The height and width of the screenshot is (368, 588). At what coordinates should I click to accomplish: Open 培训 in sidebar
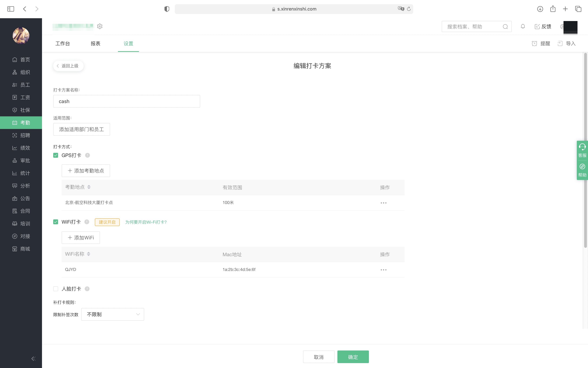[x=21, y=224]
